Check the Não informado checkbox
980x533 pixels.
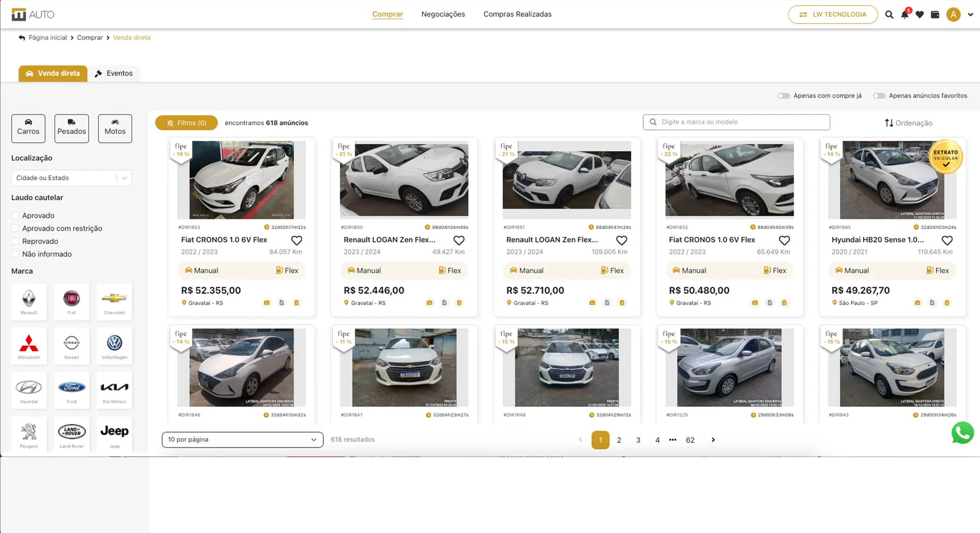click(x=15, y=254)
